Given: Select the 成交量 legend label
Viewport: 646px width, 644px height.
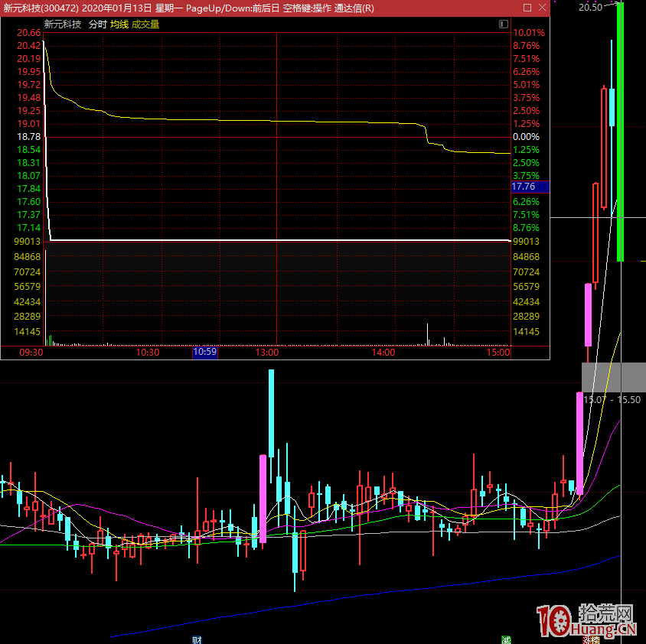Looking at the screenshot, I should click(x=145, y=24).
